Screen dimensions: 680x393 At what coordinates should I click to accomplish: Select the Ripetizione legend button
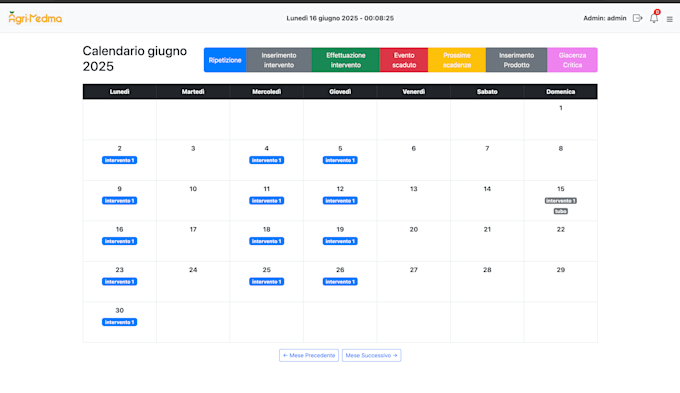225,60
